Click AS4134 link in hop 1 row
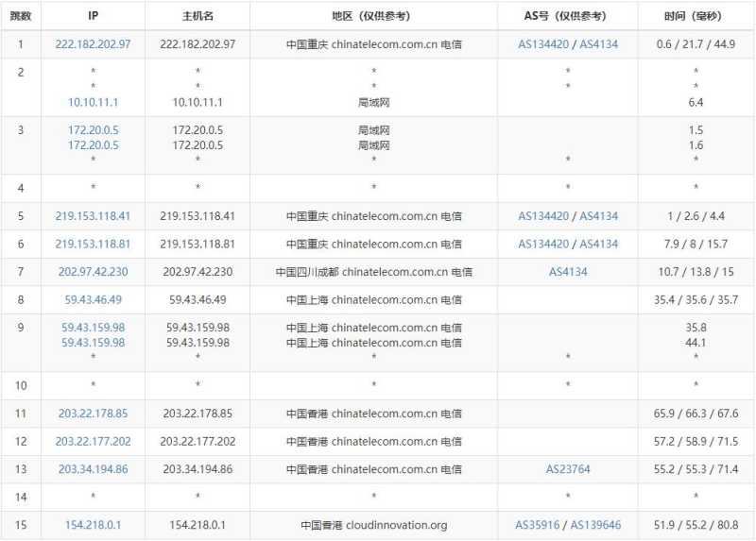This screenshot has width=756, height=541. click(598, 44)
